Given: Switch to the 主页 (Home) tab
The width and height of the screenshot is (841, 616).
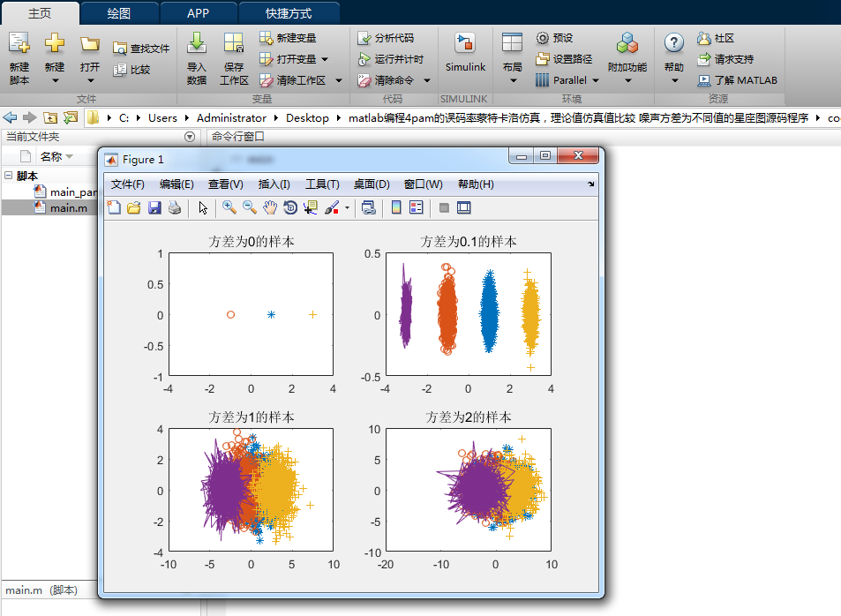Looking at the screenshot, I should 40,13.
